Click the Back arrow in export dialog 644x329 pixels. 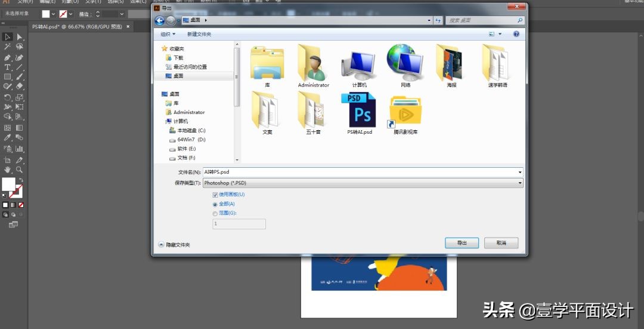click(x=159, y=20)
